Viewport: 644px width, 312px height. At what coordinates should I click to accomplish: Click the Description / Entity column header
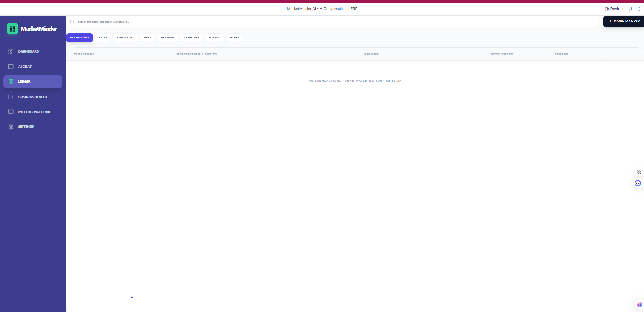point(197,54)
